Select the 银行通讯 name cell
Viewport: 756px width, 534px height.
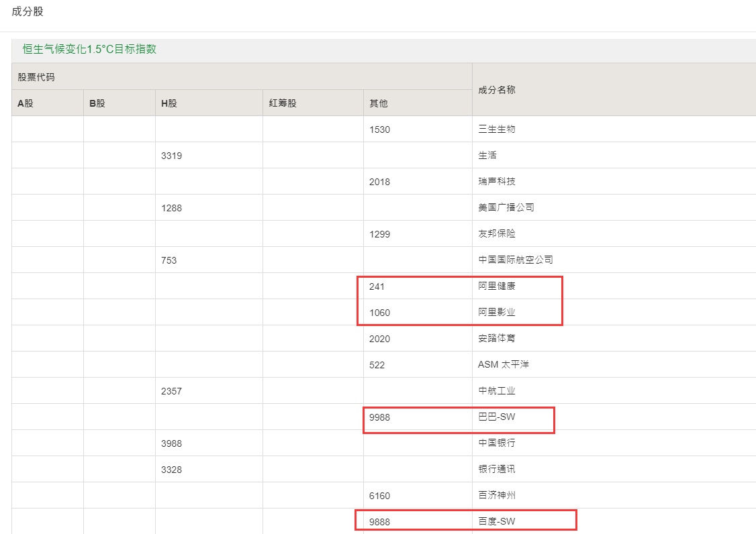497,469
